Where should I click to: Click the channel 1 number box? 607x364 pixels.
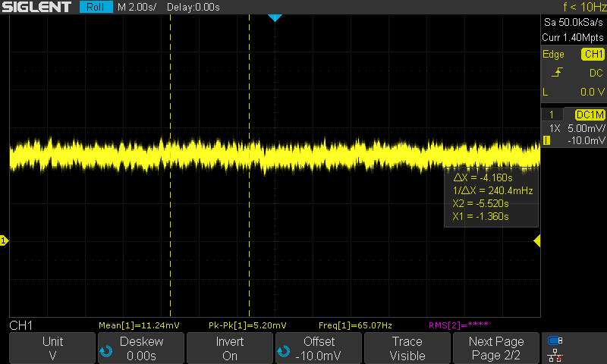coord(552,115)
